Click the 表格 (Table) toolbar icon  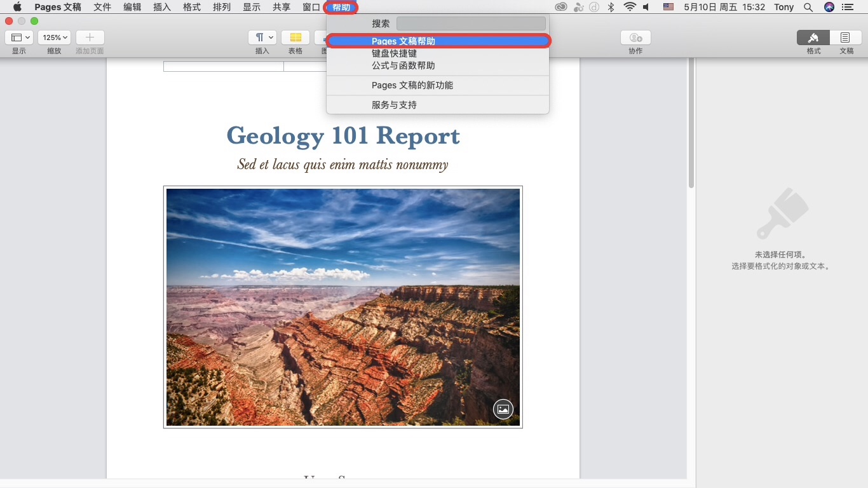click(x=295, y=37)
